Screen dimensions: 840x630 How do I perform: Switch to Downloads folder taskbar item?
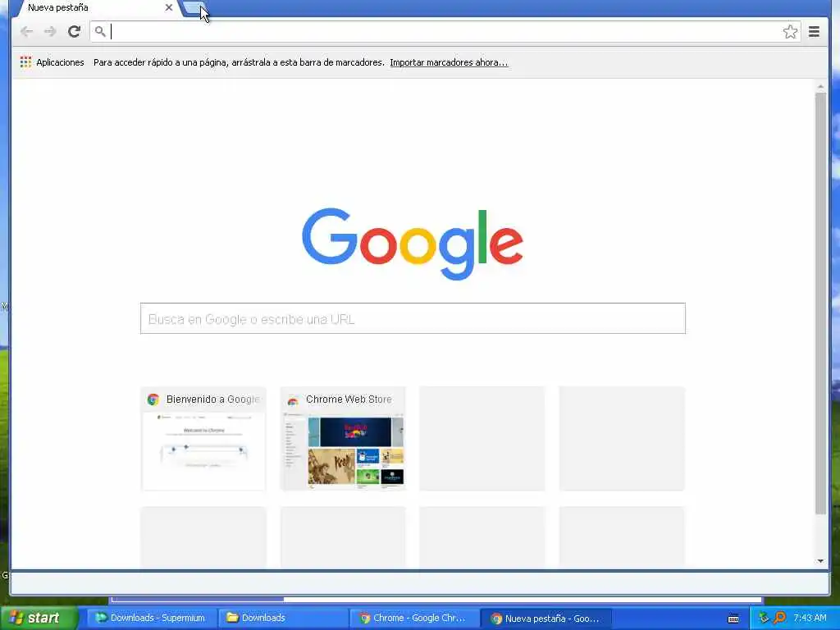(283, 618)
